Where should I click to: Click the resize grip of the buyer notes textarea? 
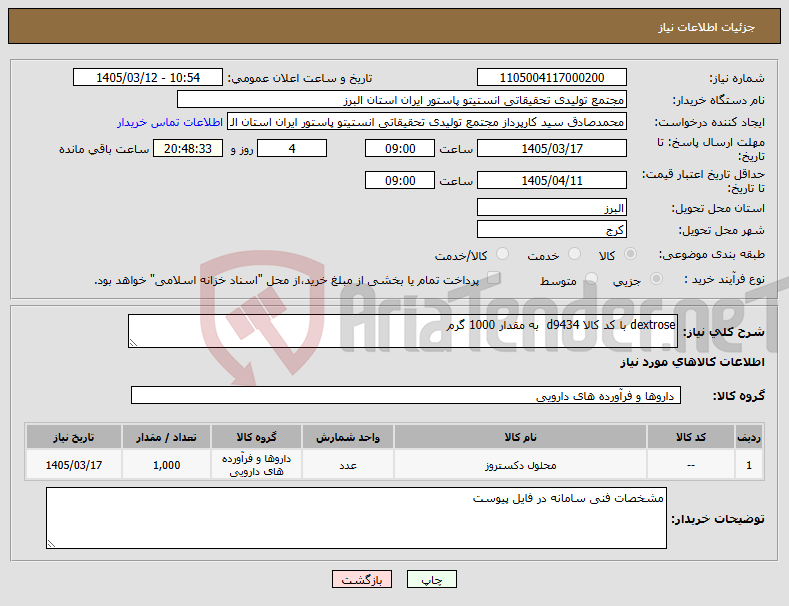tap(51, 544)
